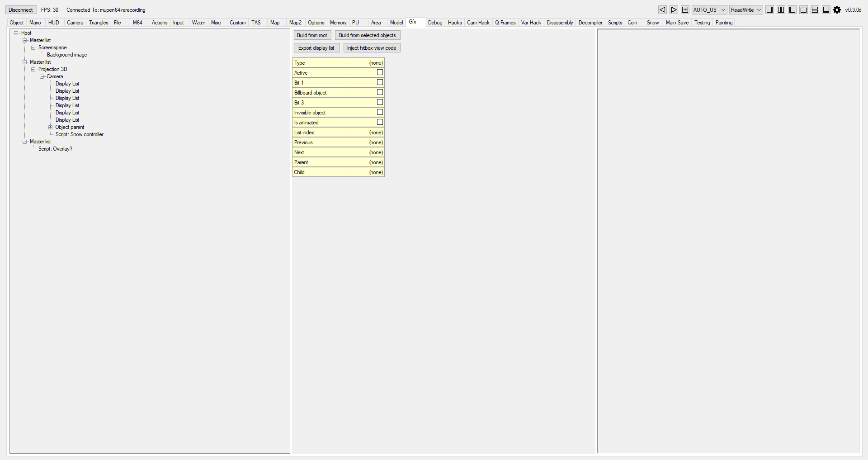This screenshot has height=460, width=868.
Task: Click the List index value cell
Action: coord(365,133)
